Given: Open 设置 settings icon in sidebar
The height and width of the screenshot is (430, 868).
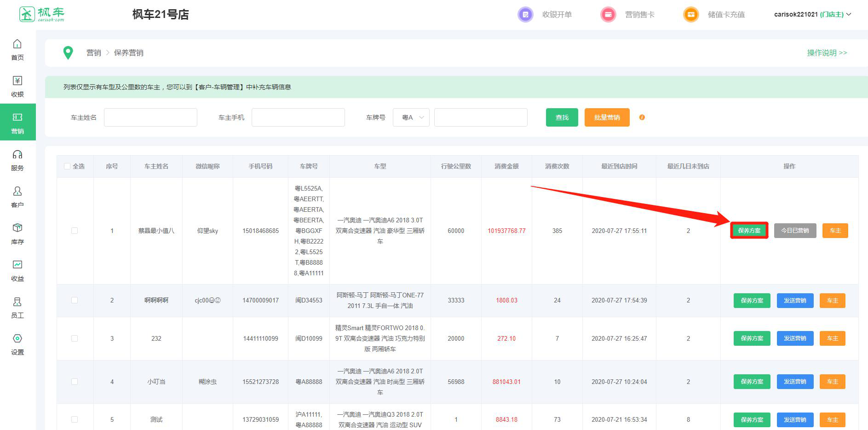Looking at the screenshot, I should click(x=17, y=338).
